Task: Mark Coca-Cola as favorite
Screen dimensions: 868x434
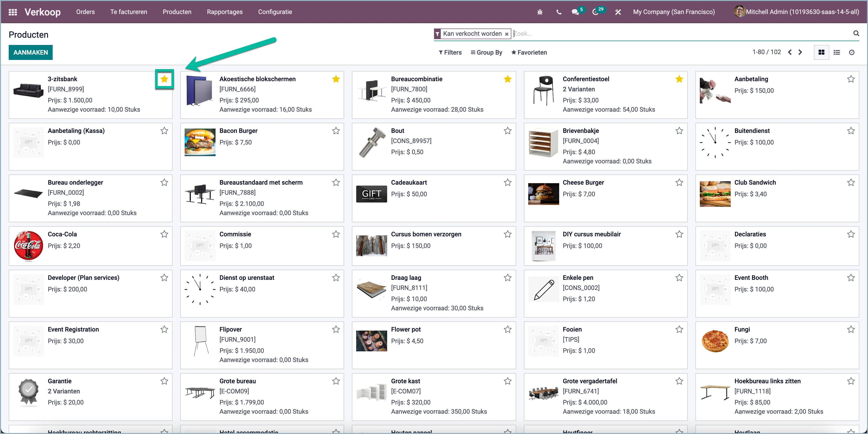Action: [164, 234]
